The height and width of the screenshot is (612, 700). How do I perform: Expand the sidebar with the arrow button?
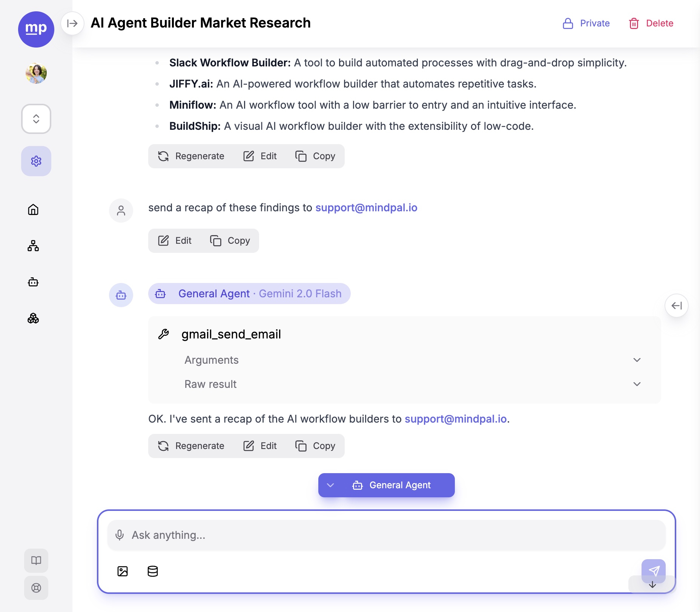point(72,23)
